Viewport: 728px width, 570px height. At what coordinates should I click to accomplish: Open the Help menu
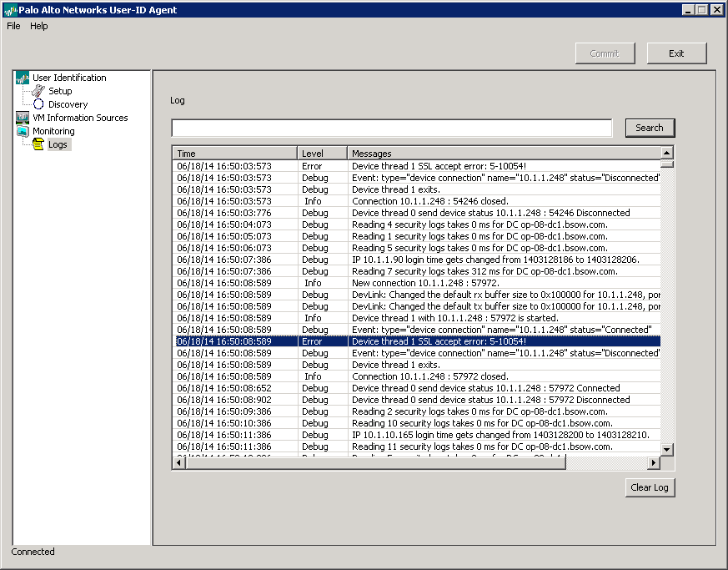(39, 26)
